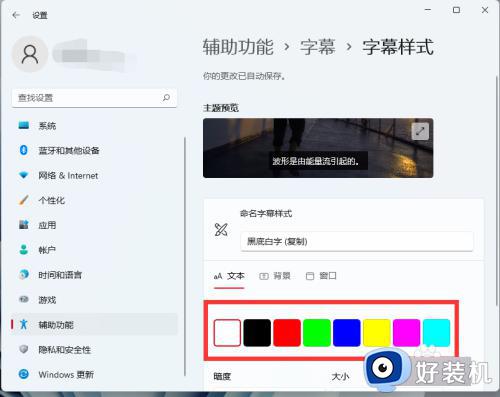Click the caption style name field
Viewport: 500px width, 397px height.
(357, 241)
